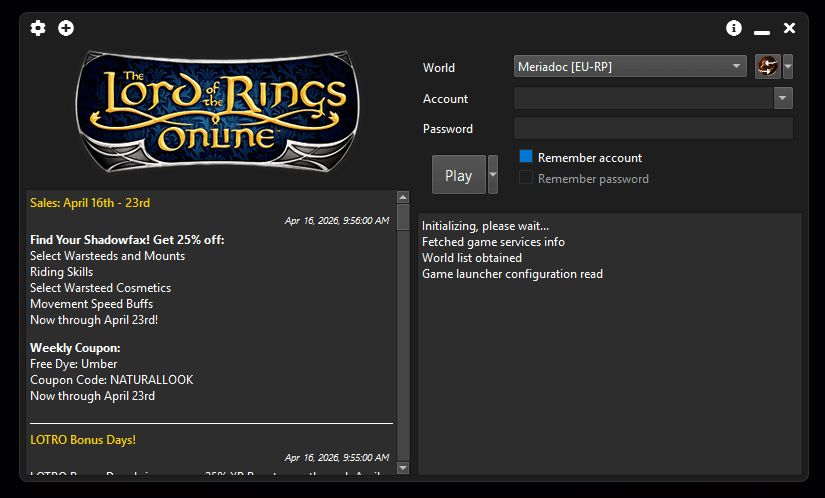Expand the Account dropdown arrow
The image size is (825, 498).
click(x=783, y=98)
